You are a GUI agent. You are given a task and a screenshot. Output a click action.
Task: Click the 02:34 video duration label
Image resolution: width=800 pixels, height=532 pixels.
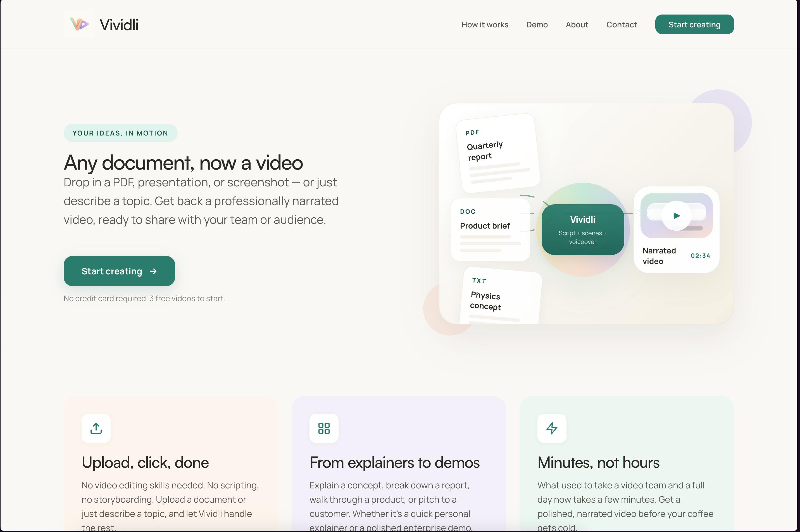click(700, 255)
